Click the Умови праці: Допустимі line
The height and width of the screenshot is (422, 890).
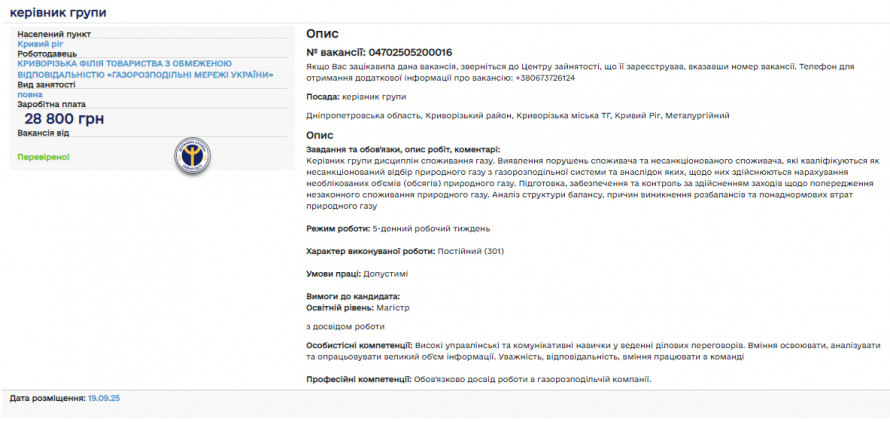point(357,273)
